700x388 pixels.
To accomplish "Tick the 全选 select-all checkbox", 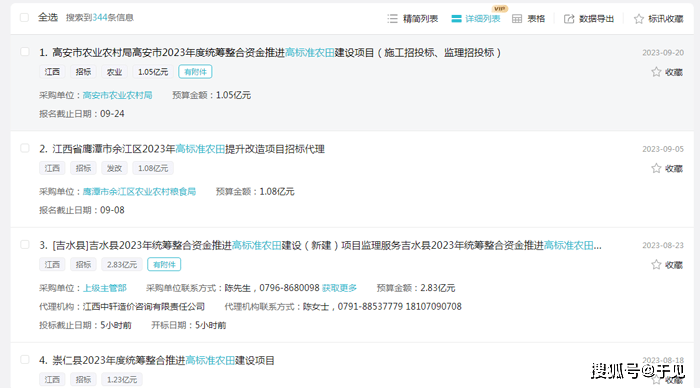I will (x=25, y=17).
